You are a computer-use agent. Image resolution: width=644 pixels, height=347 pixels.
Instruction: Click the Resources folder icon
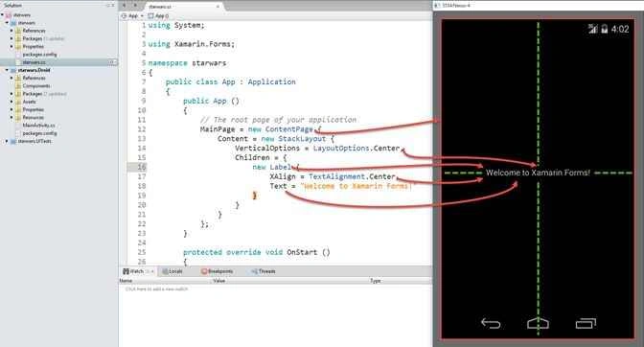point(18,118)
